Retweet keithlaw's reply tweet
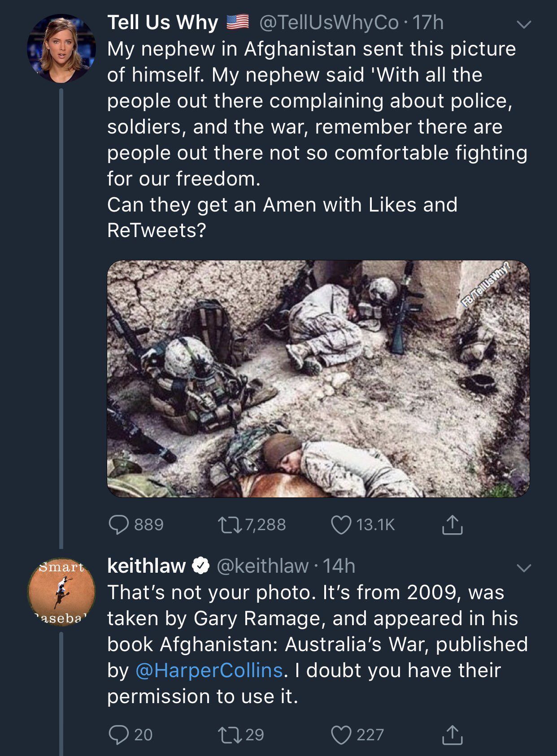Image resolution: width=557 pixels, height=756 pixels. [228, 734]
